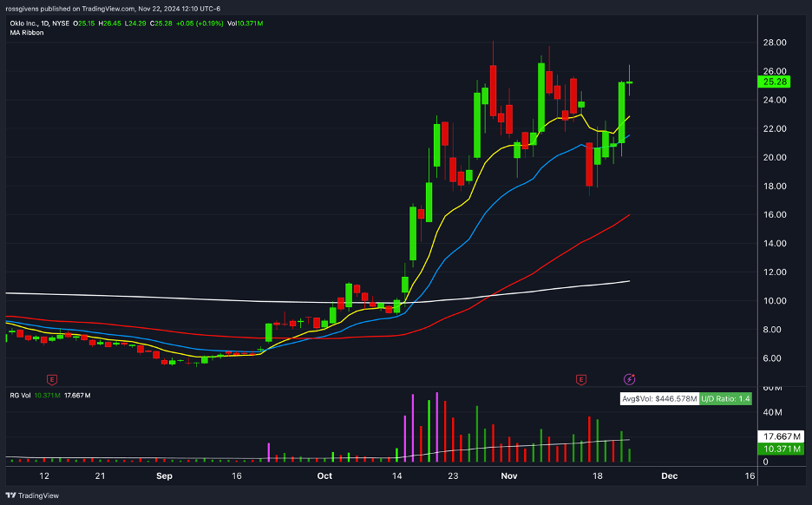This screenshot has height=505, width=812.
Task: Click the purple lightning event marker
Action: click(x=629, y=380)
